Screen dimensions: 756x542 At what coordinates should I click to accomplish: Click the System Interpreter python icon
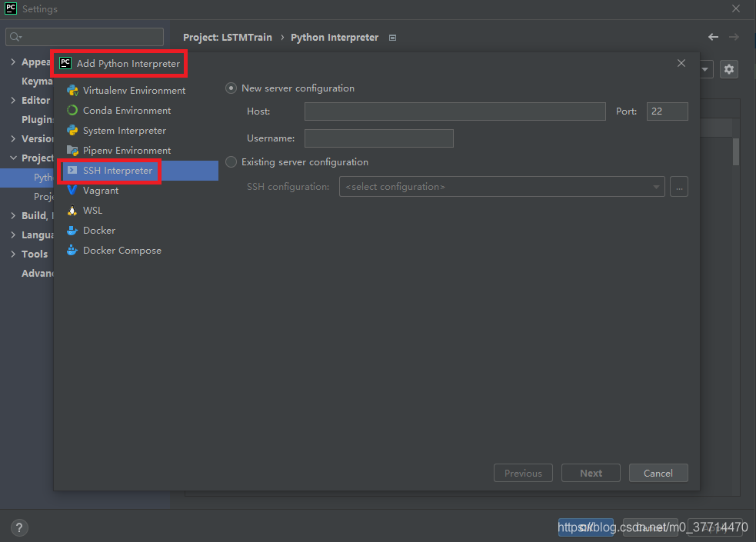point(72,131)
